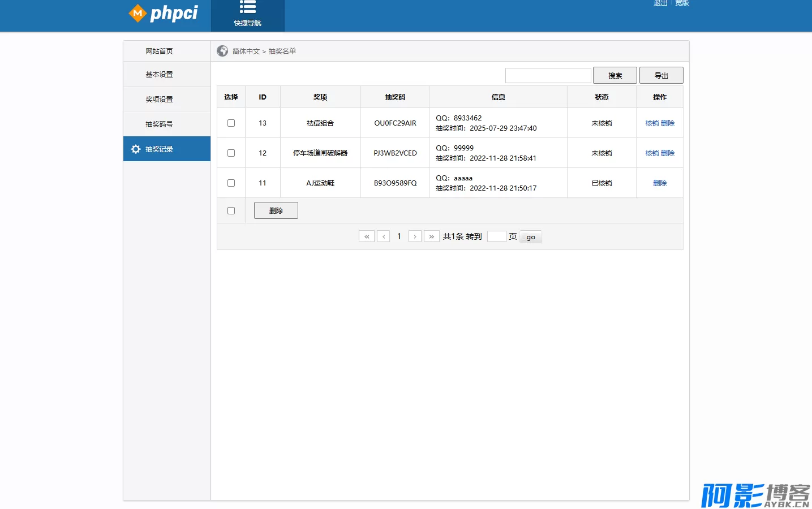Jump to last page with » arrow
Image resolution: width=812 pixels, height=509 pixels.
pos(432,236)
